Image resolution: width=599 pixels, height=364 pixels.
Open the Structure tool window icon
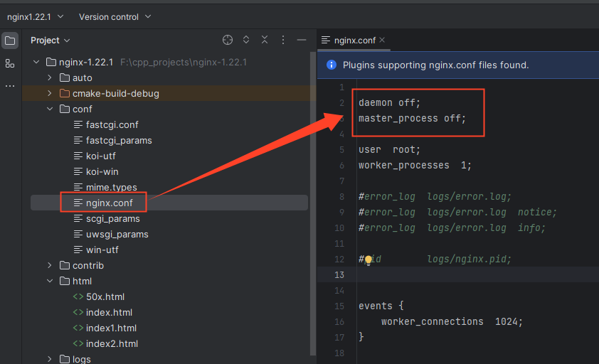(10, 63)
